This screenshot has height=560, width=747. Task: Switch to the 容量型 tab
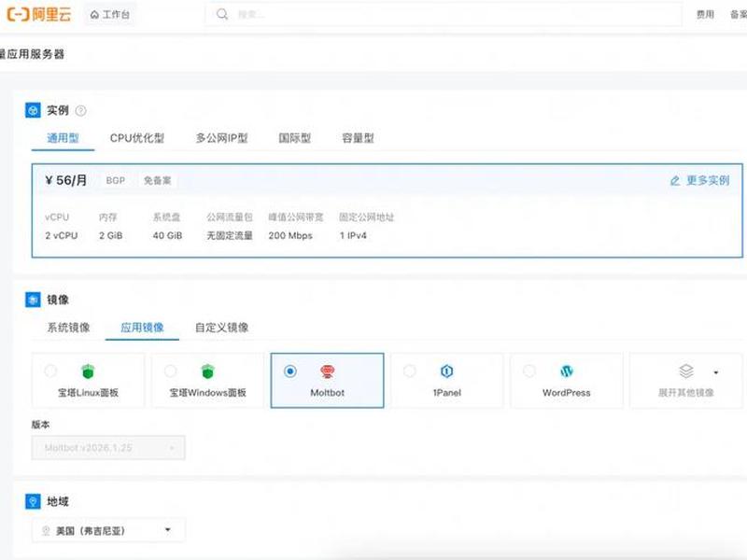tap(358, 138)
